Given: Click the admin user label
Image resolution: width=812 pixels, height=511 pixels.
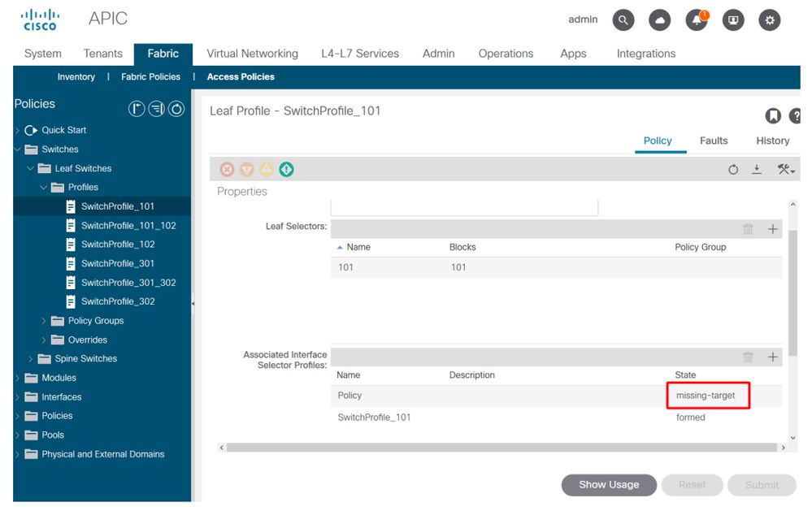Looking at the screenshot, I should pyautogui.click(x=583, y=19).
